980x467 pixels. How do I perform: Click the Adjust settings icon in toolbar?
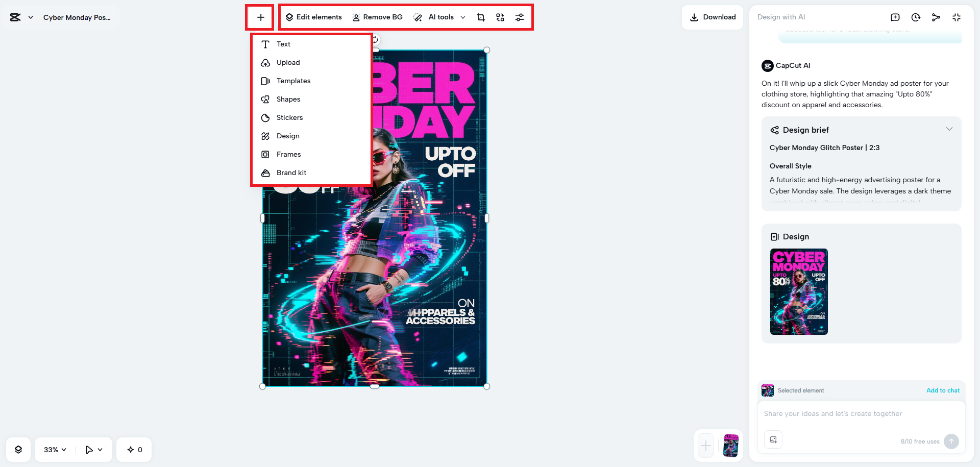click(x=520, y=17)
